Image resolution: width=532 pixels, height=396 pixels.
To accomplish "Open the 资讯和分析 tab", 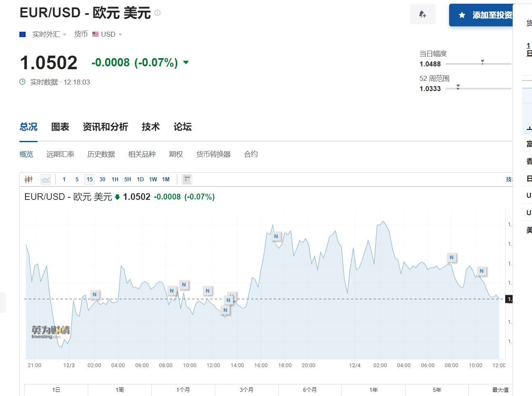I will tap(106, 127).
